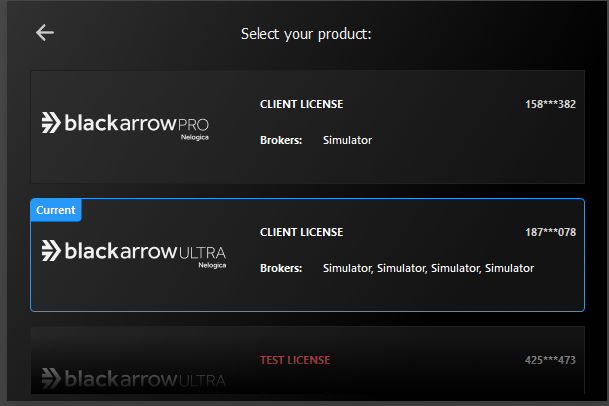Screen dimensions: 609x406
Task: Click CLIENT LICENSE label in Current card
Action: point(301,232)
